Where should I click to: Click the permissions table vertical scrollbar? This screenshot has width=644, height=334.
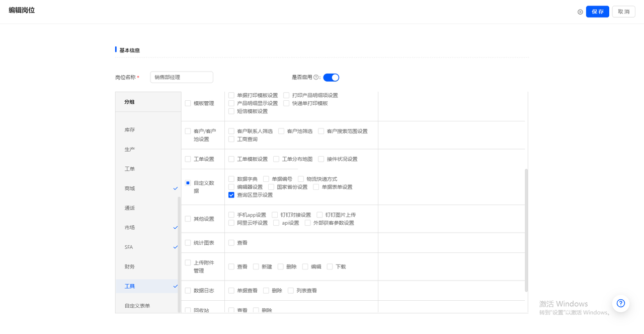click(x=526, y=230)
